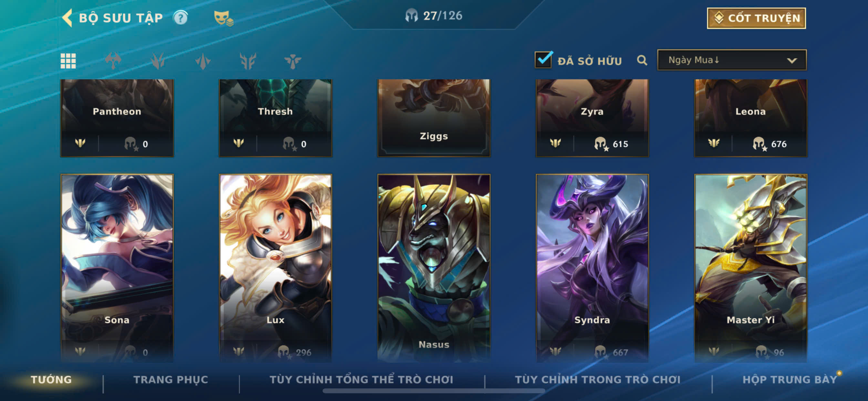Open the Ngày Mua sort dropdown
The height and width of the screenshot is (401, 868).
[731, 60]
